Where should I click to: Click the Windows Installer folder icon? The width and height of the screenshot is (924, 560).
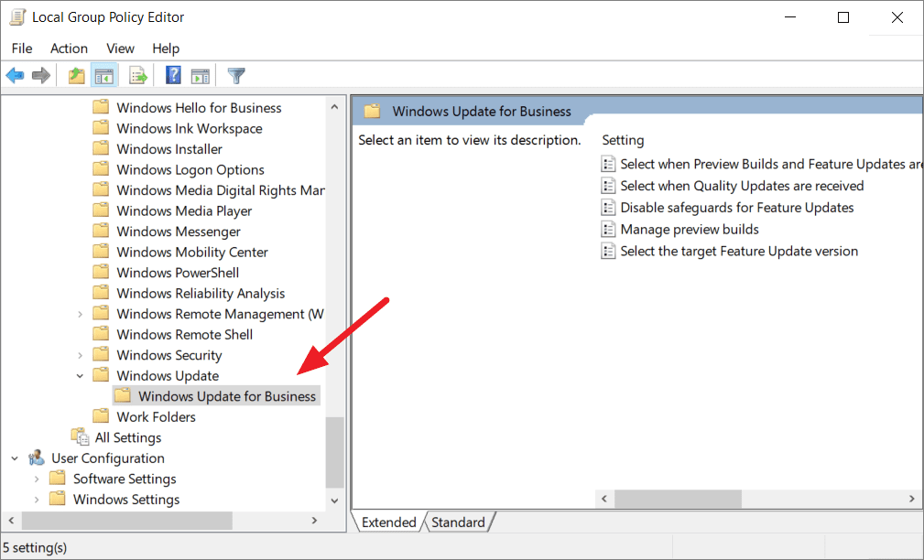coord(101,148)
